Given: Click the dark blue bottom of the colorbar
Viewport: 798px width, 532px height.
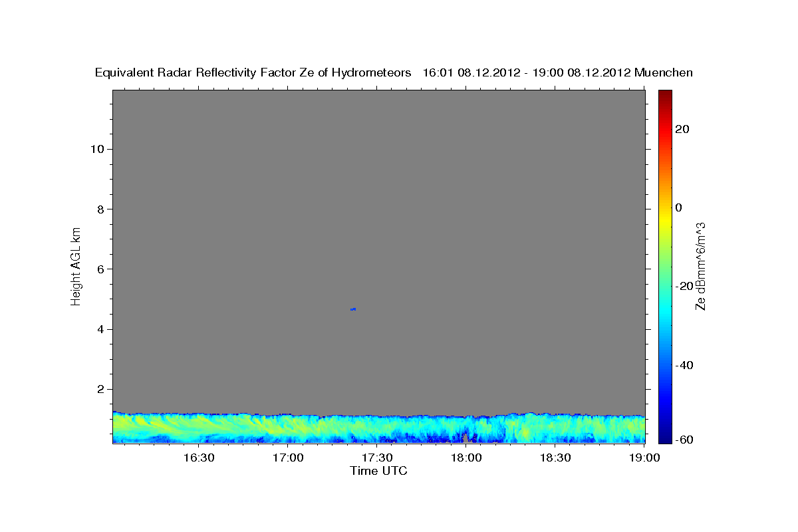Looking at the screenshot, I should 664,436.
